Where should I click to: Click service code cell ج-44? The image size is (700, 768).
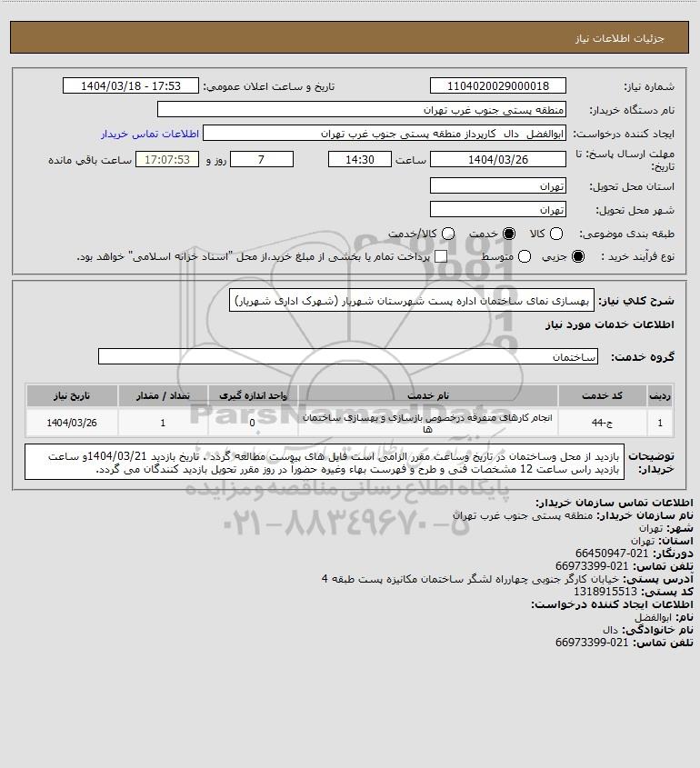(602, 423)
